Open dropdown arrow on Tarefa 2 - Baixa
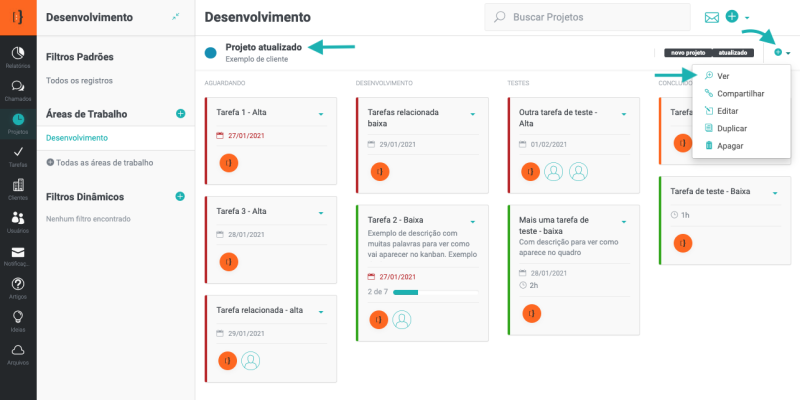The width and height of the screenshot is (800, 400). 472,221
